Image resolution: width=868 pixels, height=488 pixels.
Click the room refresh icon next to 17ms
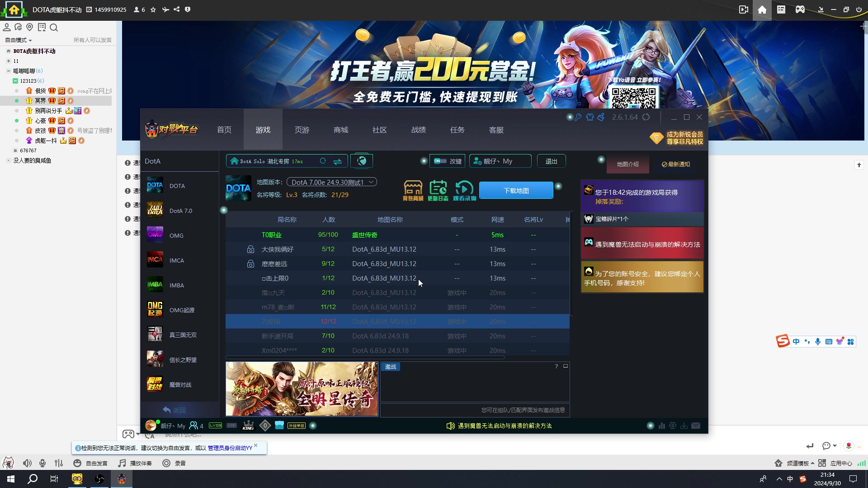[323, 161]
